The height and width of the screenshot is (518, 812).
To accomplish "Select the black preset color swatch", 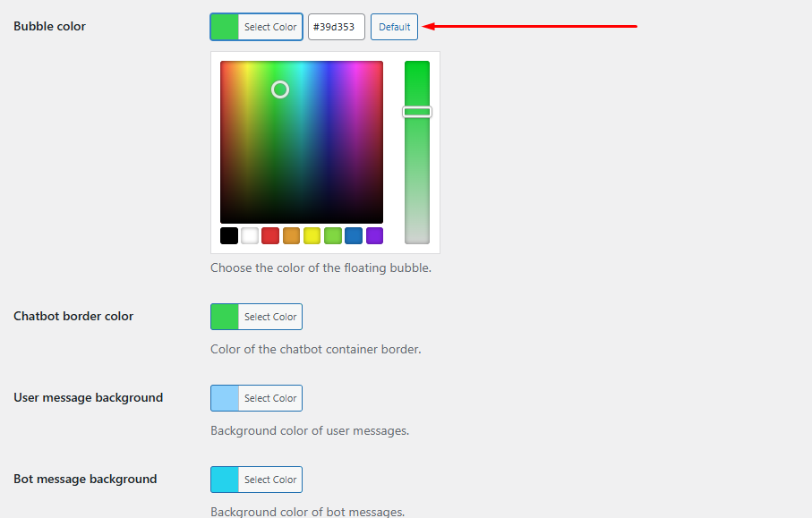I will point(228,235).
